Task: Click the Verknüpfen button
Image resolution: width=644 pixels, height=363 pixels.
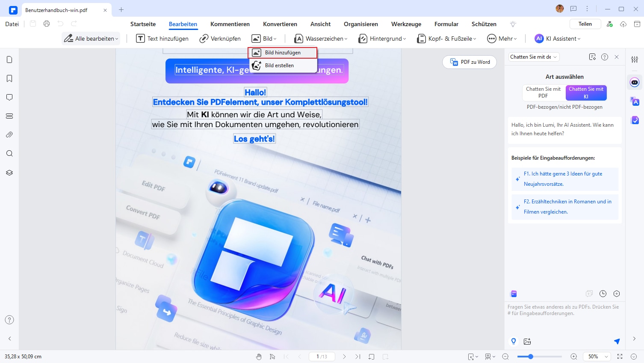Action: point(220,39)
